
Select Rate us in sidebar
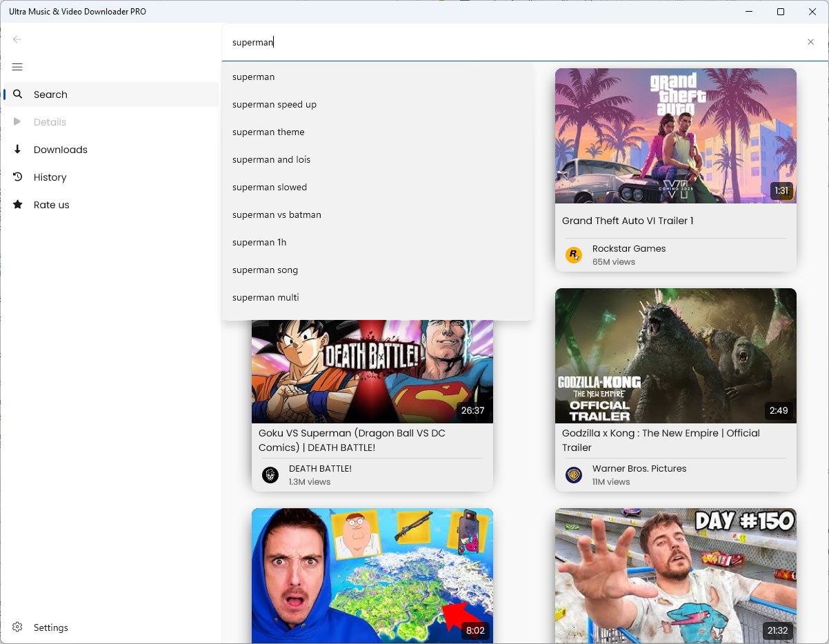[111, 205]
